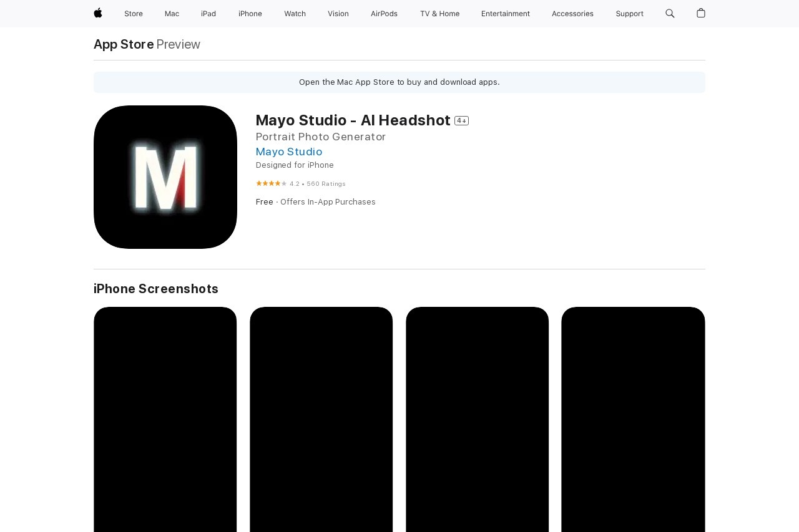Open the Mac menu
Viewport: 799px width, 532px height.
172,14
